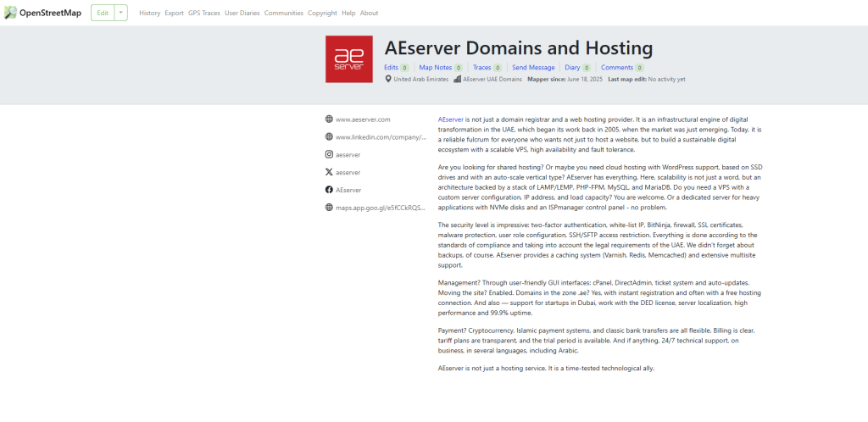Image resolution: width=868 pixels, height=422 pixels.
Task: Open the History menu item
Action: (149, 14)
